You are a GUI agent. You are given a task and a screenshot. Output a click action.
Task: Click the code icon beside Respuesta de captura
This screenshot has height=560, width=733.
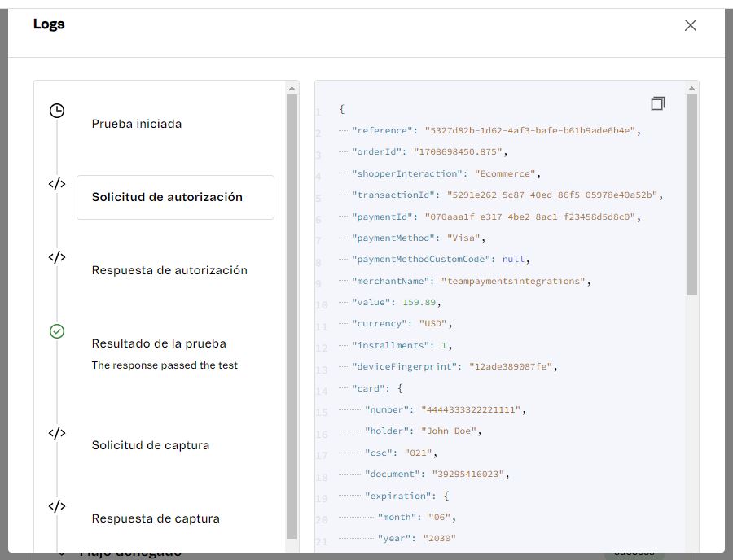pos(56,505)
